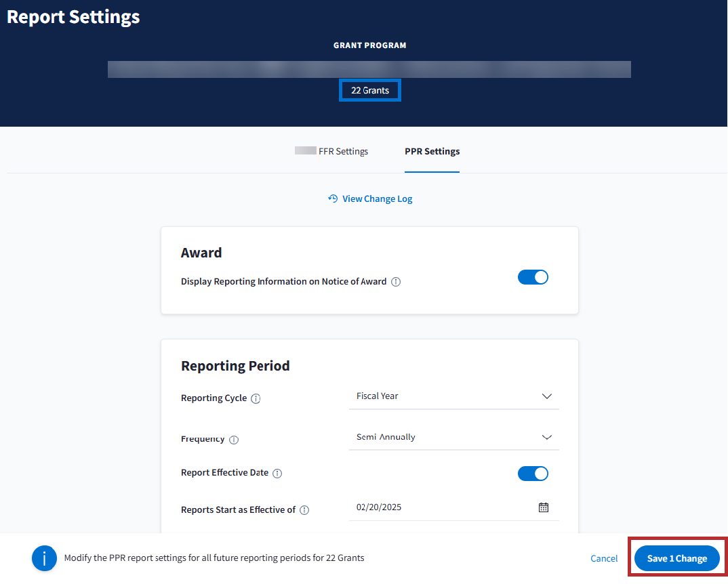This screenshot has width=728, height=584.
Task: Expand the Reporting Cycle dropdown arrow
Action: tap(547, 396)
